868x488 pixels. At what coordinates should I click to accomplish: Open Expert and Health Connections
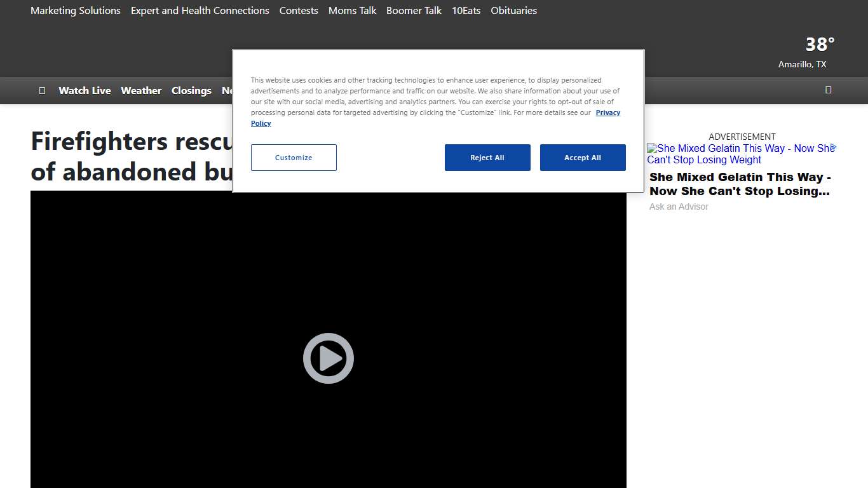point(200,11)
